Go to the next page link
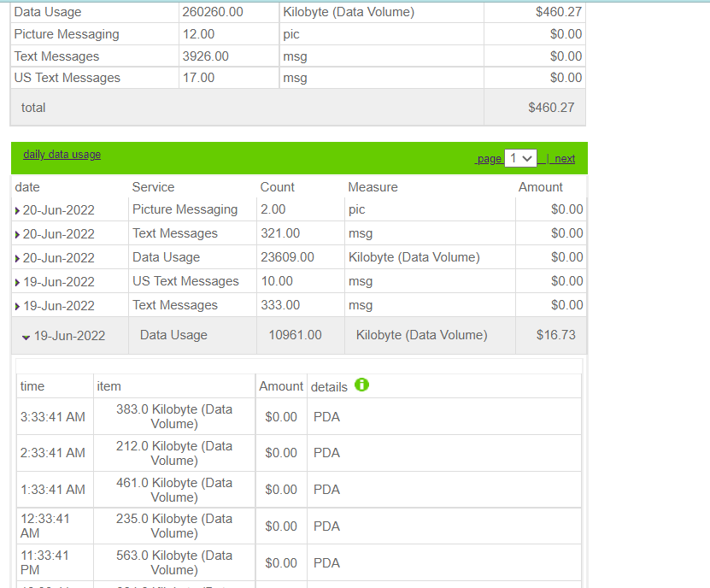The height and width of the screenshot is (588, 710). (565, 159)
